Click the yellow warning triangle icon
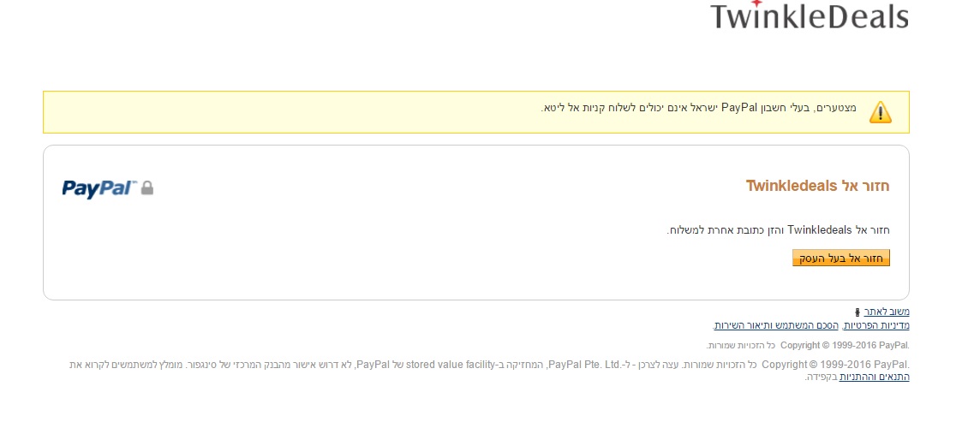 tap(880, 111)
